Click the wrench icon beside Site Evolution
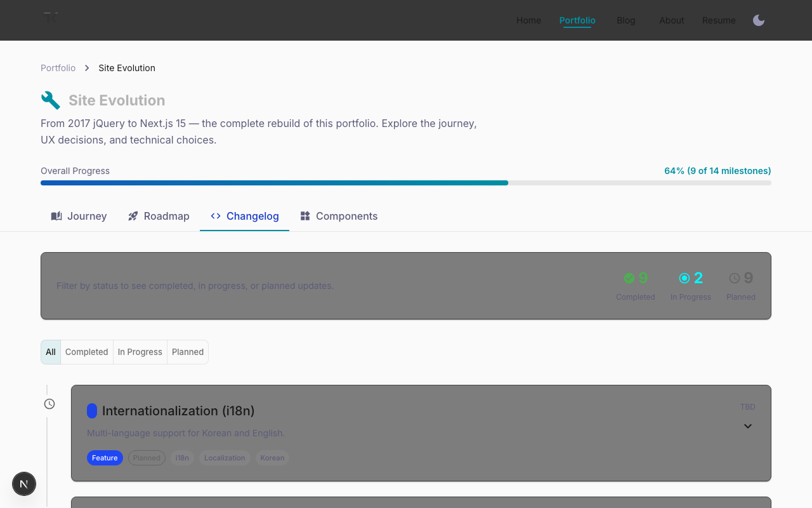The height and width of the screenshot is (508, 812). click(x=51, y=100)
